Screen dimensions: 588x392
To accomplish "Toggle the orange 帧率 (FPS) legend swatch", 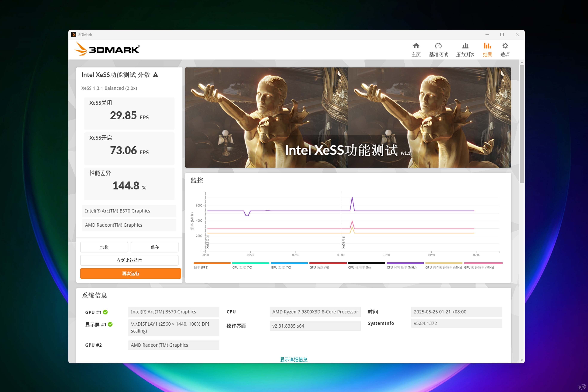I will pos(212,263).
